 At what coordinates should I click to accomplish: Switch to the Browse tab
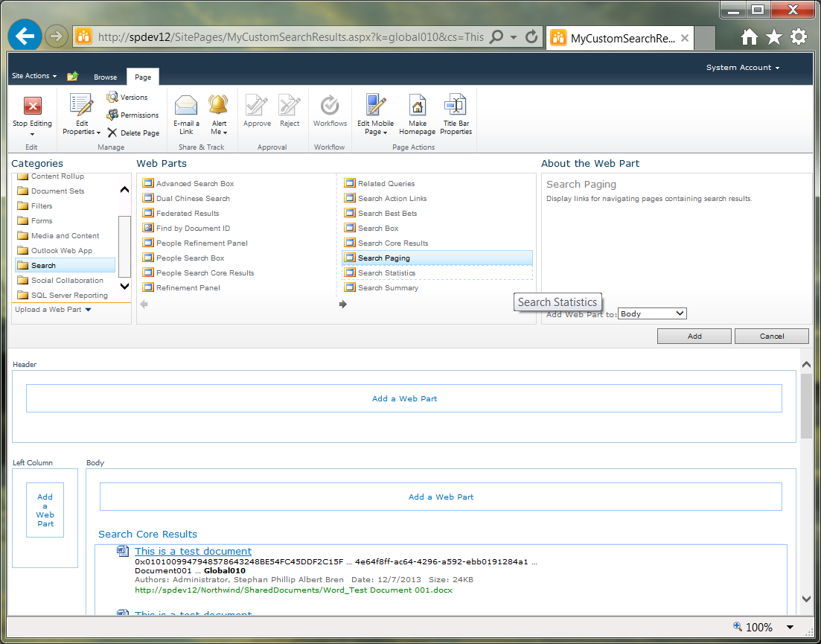[105, 77]
